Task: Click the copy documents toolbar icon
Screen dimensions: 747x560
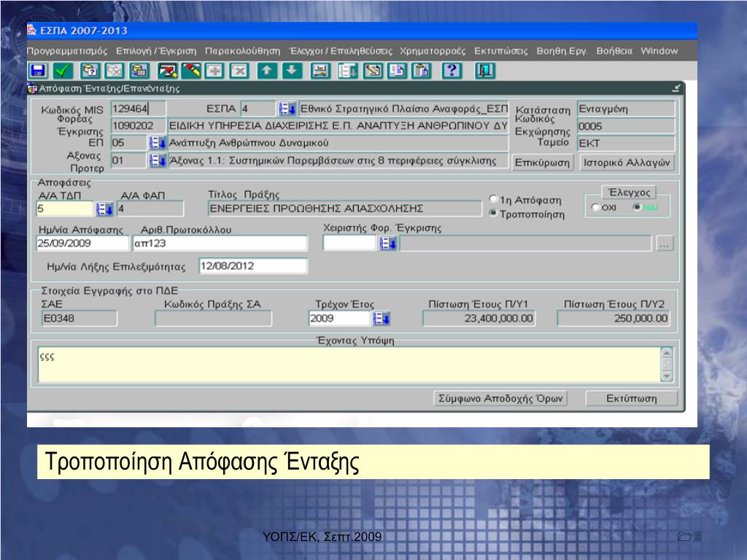Action: [397, 71]
